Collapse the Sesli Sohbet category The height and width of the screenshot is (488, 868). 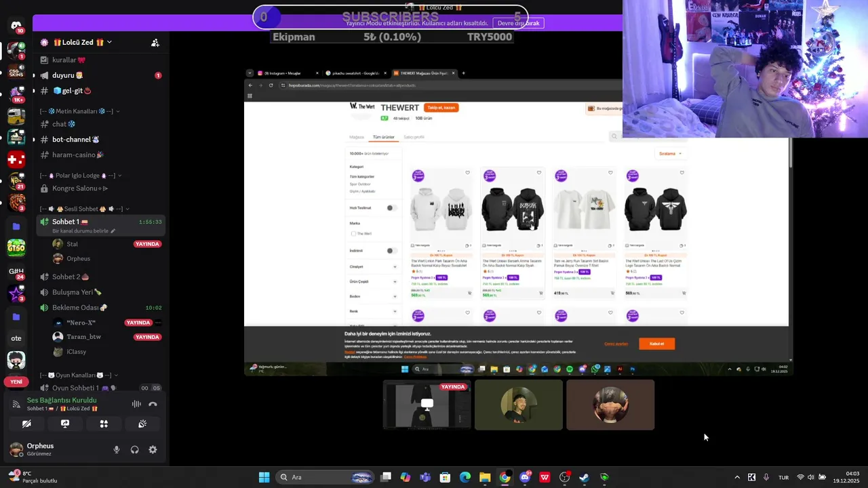(85, 209)
